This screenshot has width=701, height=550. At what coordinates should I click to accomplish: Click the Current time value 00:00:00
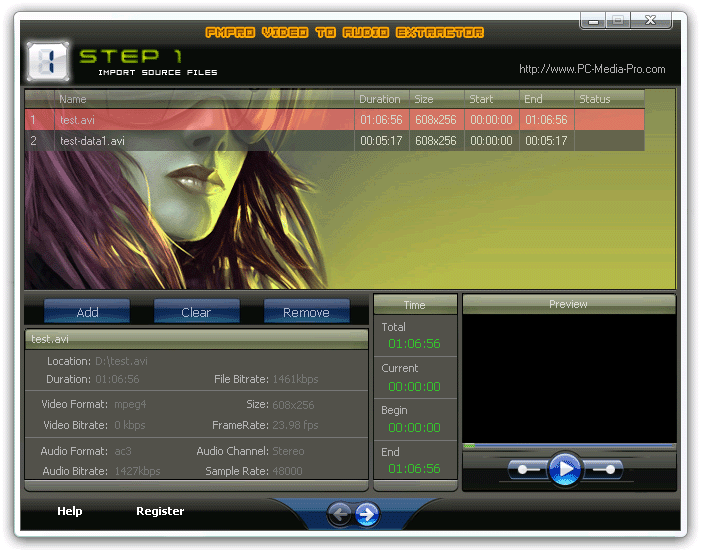pos(414,386)
